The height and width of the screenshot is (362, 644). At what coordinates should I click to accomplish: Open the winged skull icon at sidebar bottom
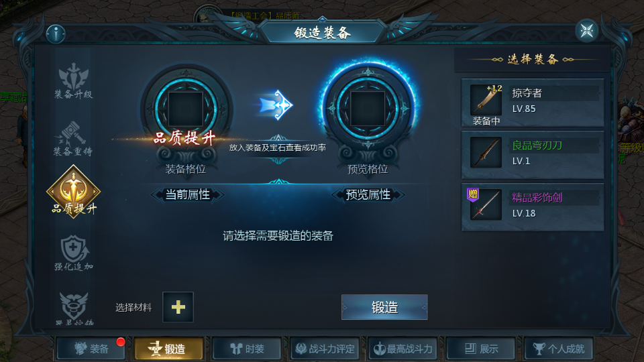[x=74, y=308]
